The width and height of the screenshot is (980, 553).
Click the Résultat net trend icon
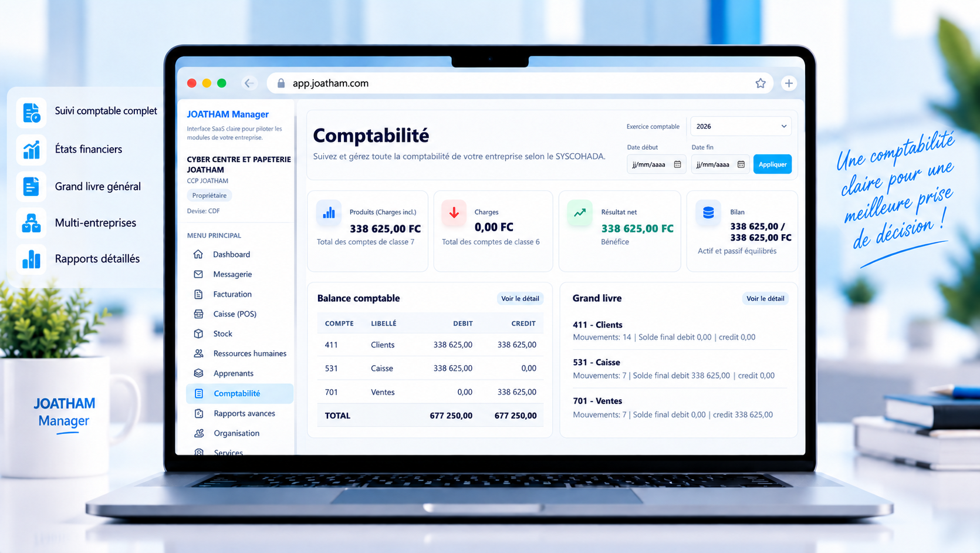click(x=580, y=213)
